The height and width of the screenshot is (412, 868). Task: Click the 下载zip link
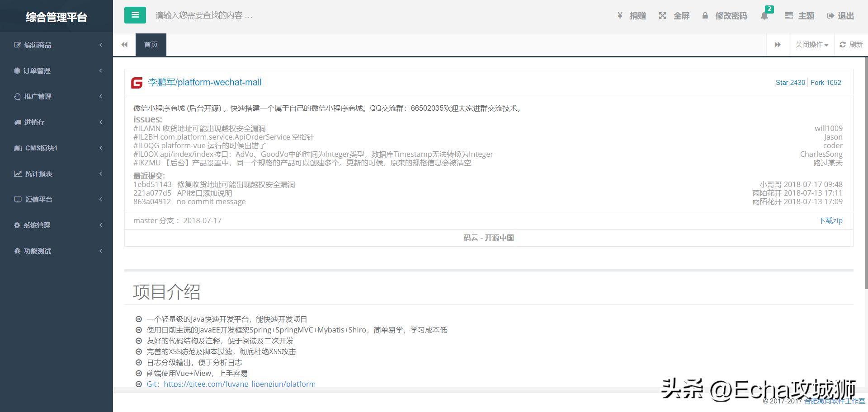[x=830, y=220]
